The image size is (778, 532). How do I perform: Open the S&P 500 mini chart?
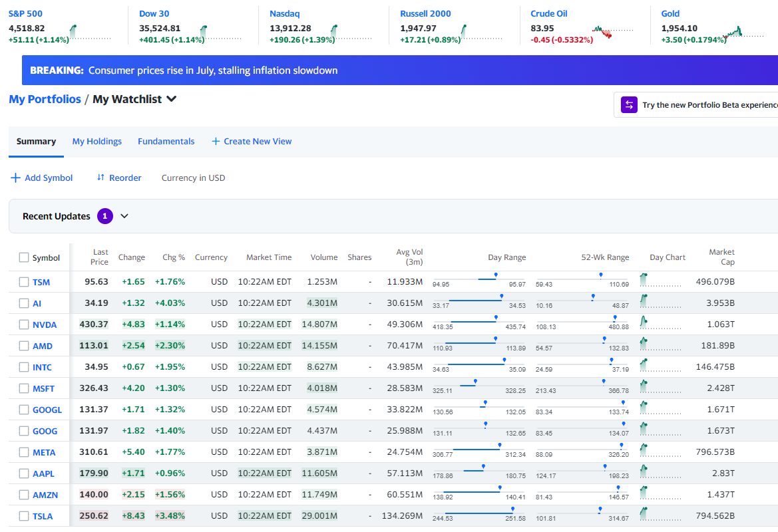[x=89, y=32]
